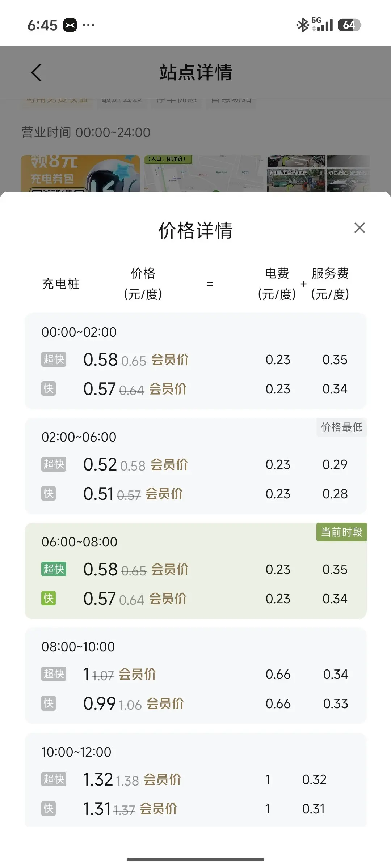Close the 价格详情 price sheet
The width and height of the screenshot is (391, 868).
(360, 228)
